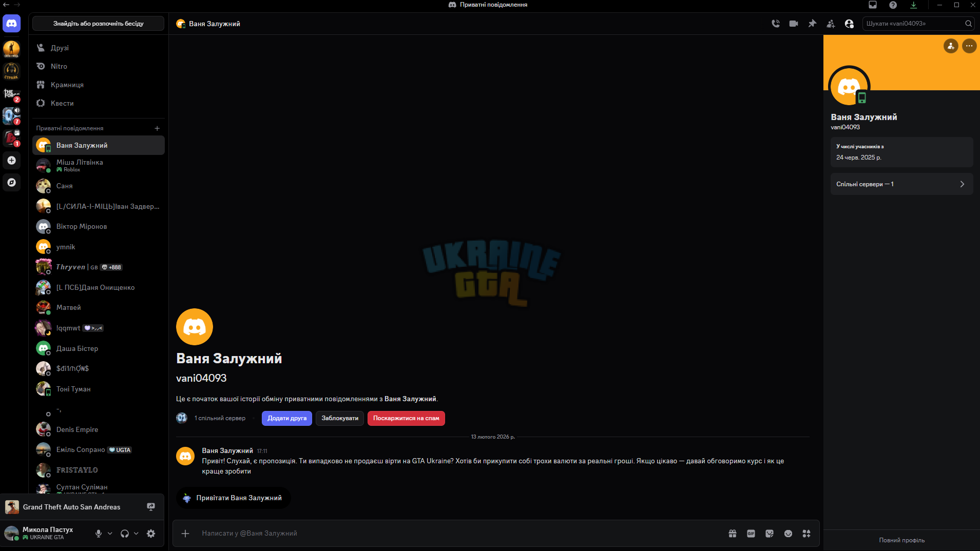Open DM with Тоні Туман
The image size is (980, 551).
pos(99,389)
